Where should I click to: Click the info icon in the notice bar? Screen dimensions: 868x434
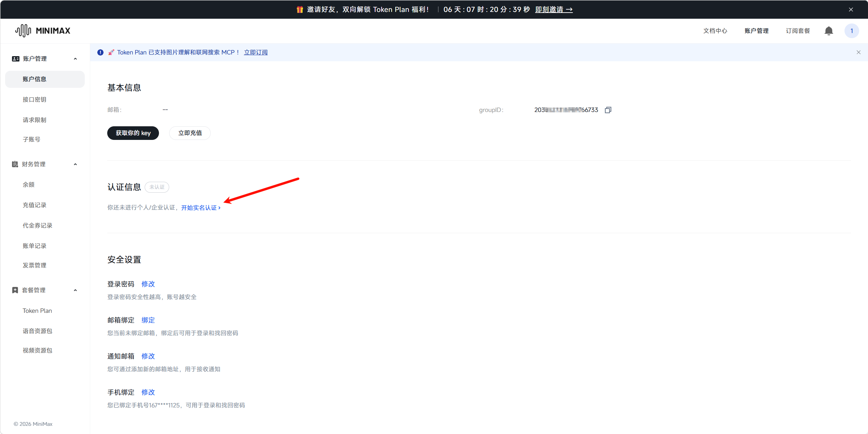[x=100, y=52]
